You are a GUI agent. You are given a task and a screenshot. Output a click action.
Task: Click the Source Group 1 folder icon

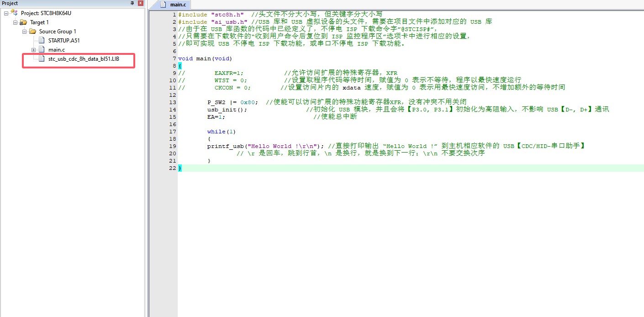coord(32,32)
